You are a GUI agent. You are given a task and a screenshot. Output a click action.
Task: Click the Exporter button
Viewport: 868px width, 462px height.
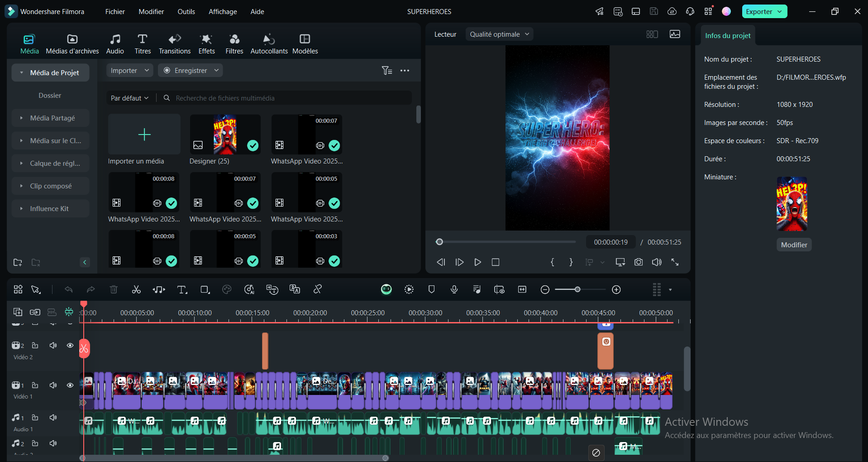click(x=759, y=12)
